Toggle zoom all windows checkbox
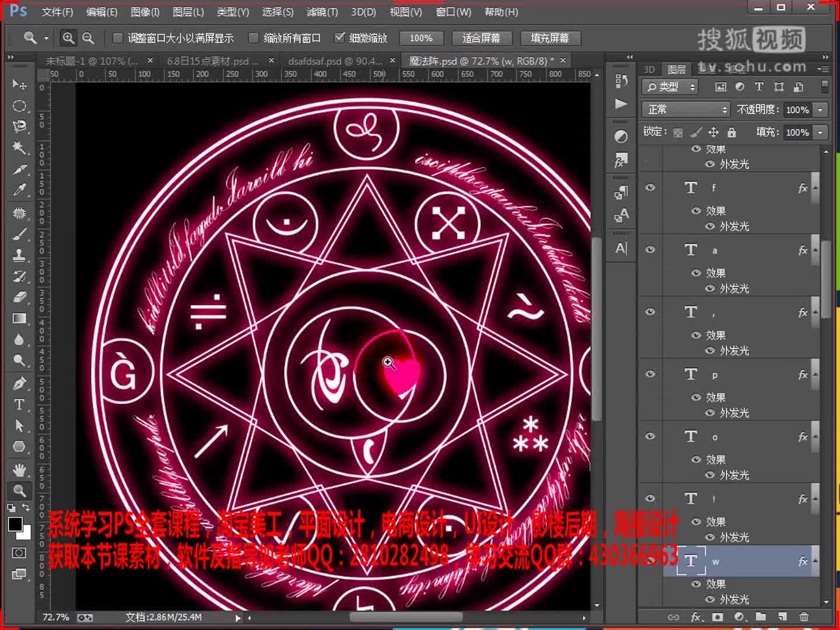Viewport: 840px width, 630px height. tap(253, 38)
